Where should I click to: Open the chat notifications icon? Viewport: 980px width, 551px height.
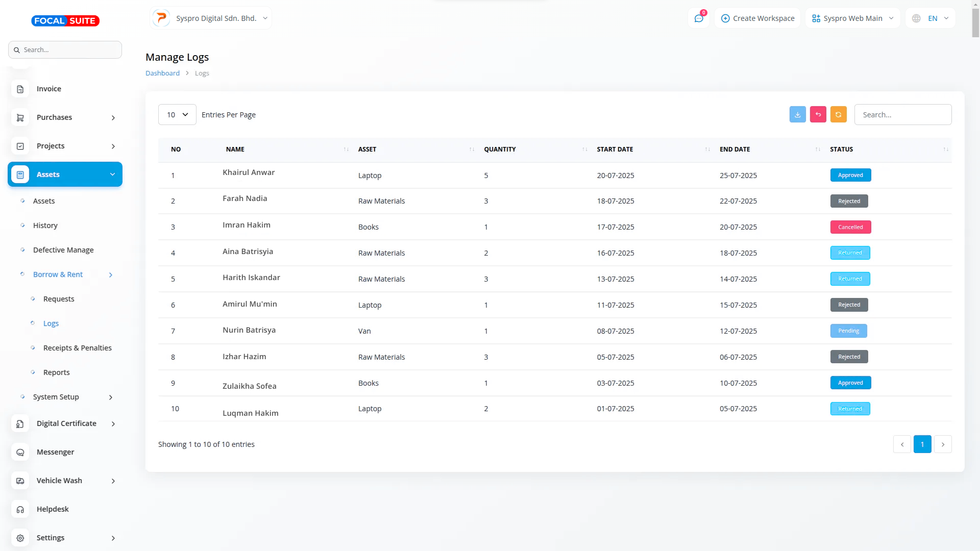(x=698, y=18)
